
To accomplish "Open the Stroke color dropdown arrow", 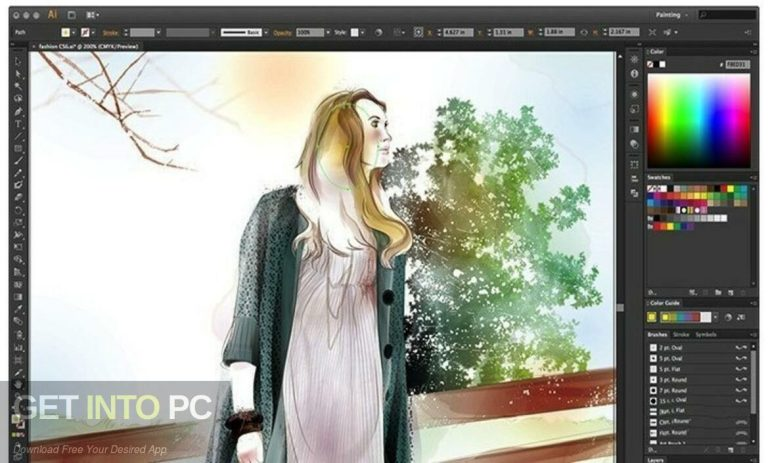I will [93, 32].
